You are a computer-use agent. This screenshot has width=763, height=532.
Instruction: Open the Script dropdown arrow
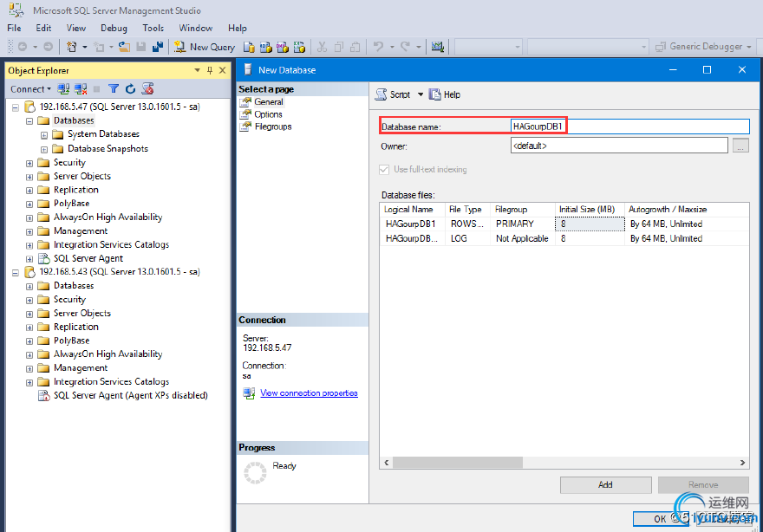click(421, 94)
